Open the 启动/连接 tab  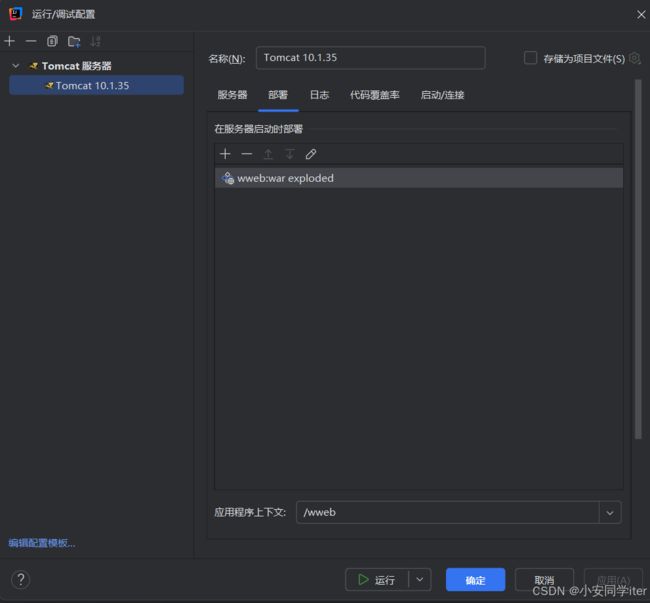(442, 95)
